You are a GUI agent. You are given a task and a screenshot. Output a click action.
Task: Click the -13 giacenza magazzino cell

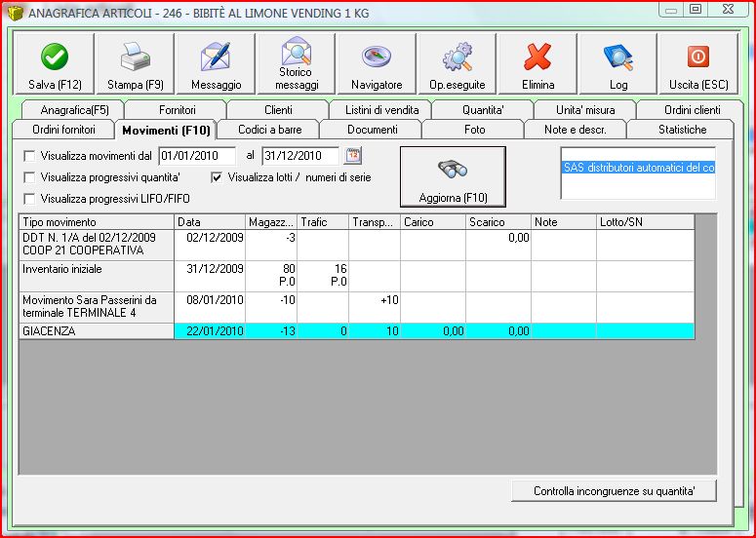(271, 331)
